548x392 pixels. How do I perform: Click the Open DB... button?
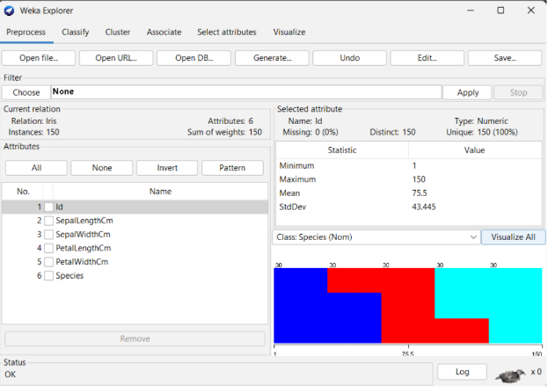(x=194, y=58)
